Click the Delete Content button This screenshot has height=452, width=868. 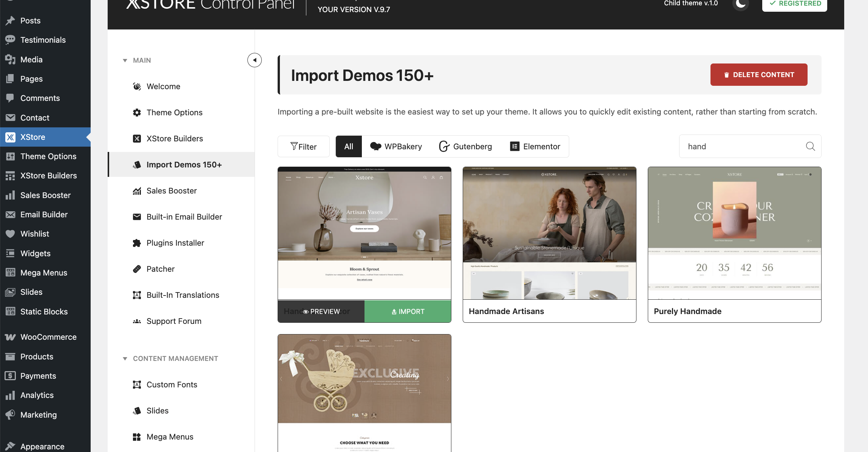click(x=758, y=75)
